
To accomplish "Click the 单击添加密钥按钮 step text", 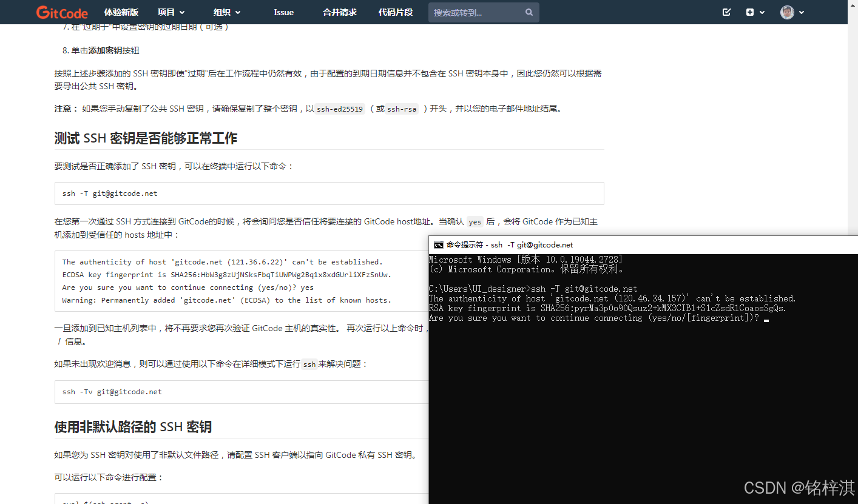I will (105, 50).
